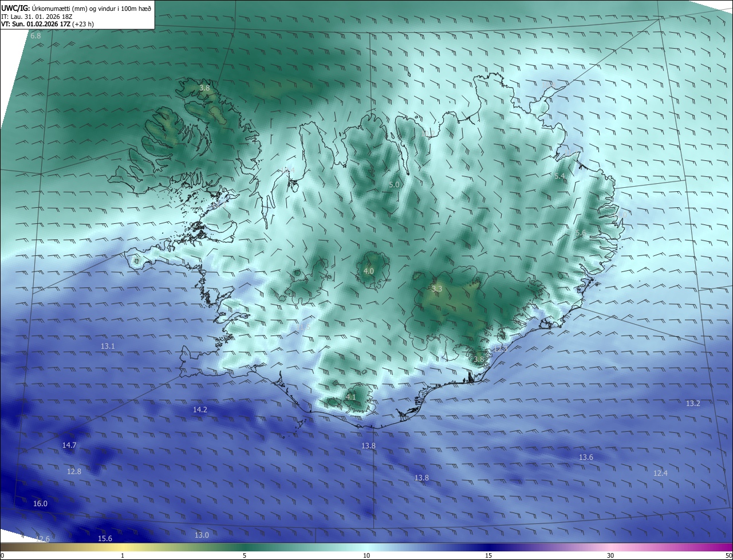Click the color scale tick labeled 1
This screenshot has width=733, height=560.
point(123,555)
